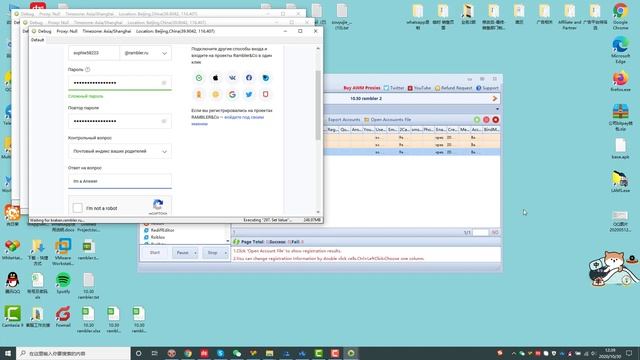Click Buy AWM Proxies link

pos(362,88)
